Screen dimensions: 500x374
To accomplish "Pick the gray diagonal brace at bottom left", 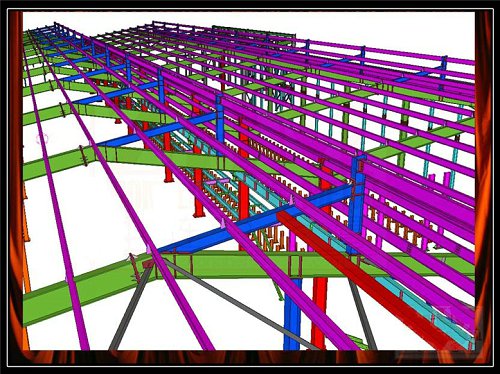I will point(131,307).
